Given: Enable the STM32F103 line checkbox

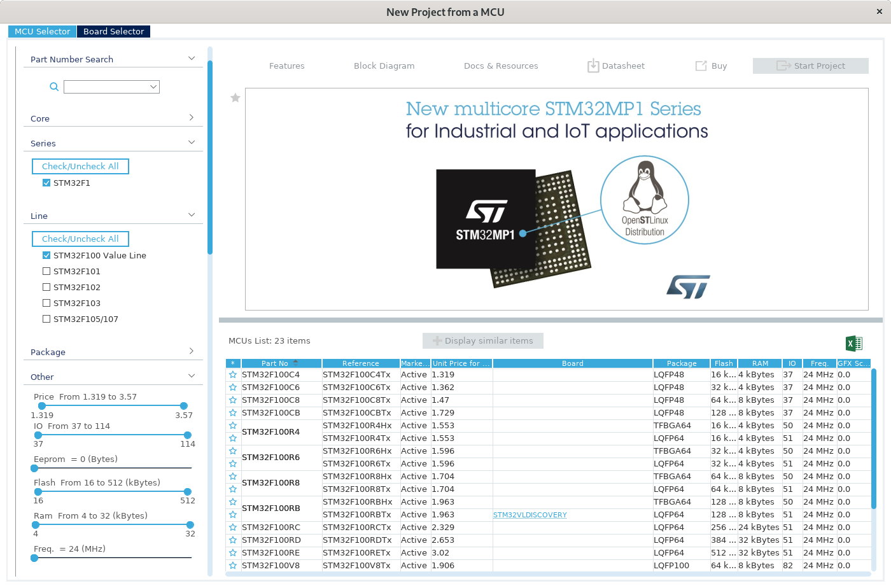Looking at the screenshot, I should tap(46, 303).
